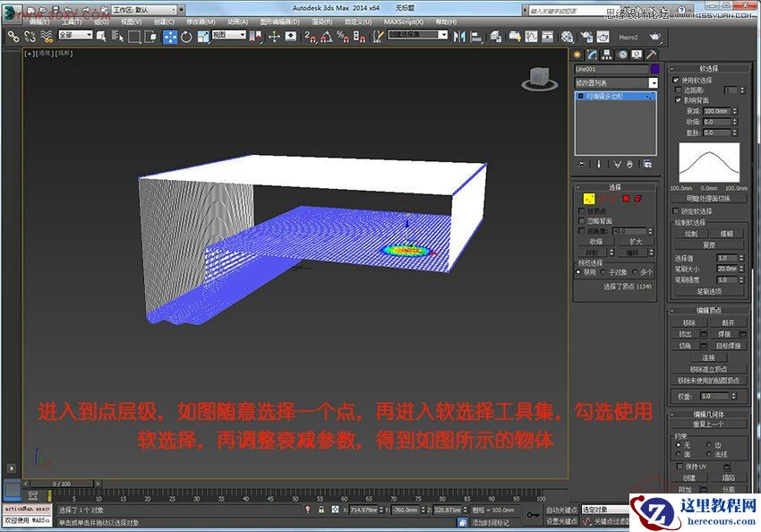Image resolution: width=761 pixels, height=532 pixels.
Task: Click the 扩大 grow selection button
Action: (637, 241)
